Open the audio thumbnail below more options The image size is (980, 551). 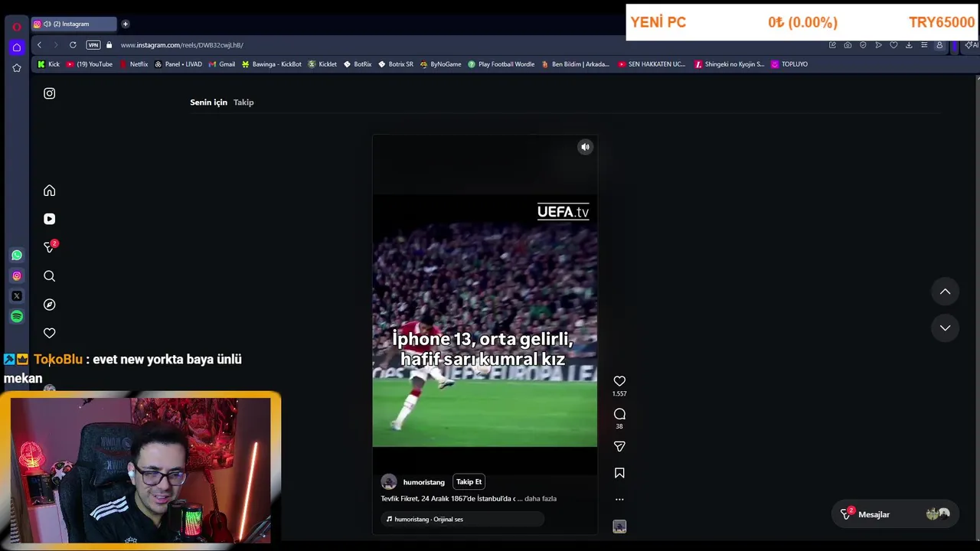[619, 527]
